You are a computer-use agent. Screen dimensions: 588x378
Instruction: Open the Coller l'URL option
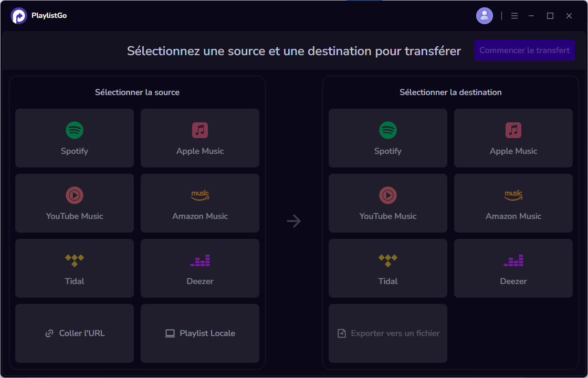pos(74,333)
